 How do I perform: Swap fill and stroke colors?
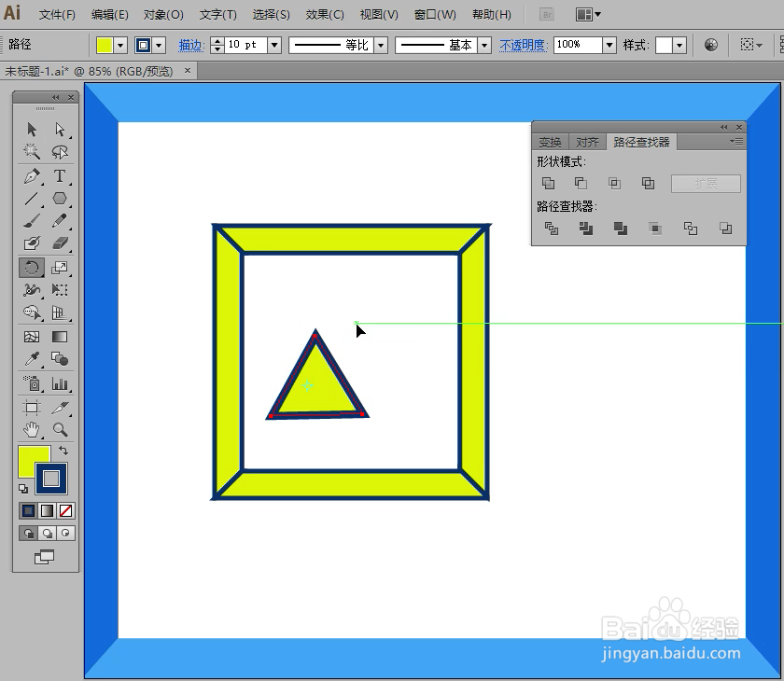(63, 451)
